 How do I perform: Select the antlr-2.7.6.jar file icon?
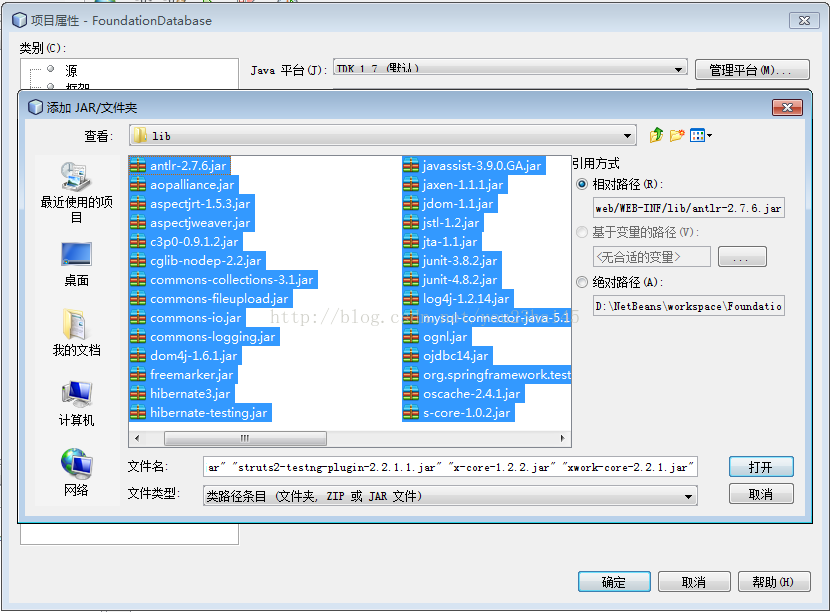(138, 166)
